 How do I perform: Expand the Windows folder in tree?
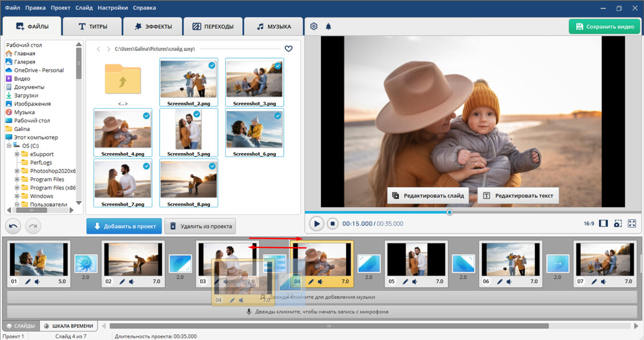17,196
